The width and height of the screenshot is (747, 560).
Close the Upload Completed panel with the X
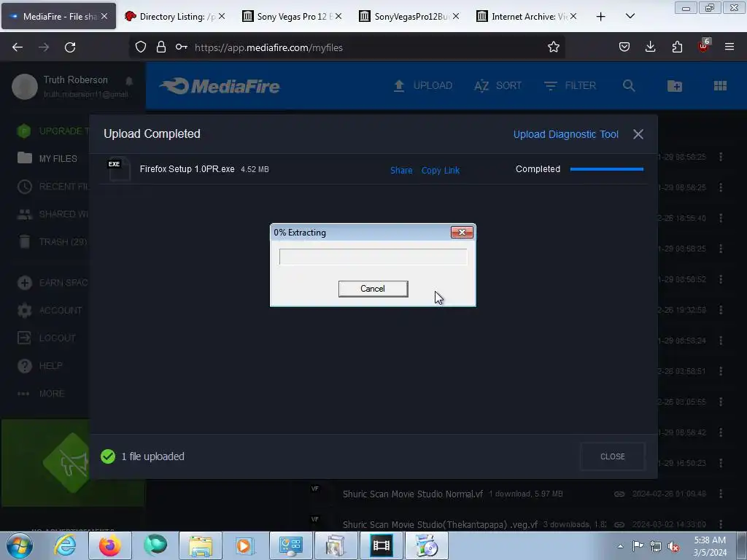tap(638, 134)
